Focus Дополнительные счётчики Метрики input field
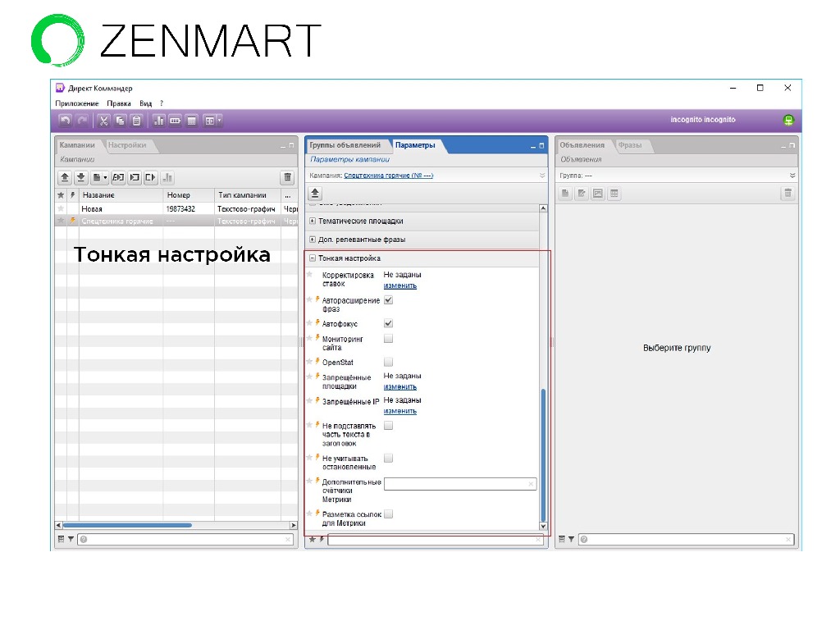This screenshot has width=840, height=630. tap(460, 484)
